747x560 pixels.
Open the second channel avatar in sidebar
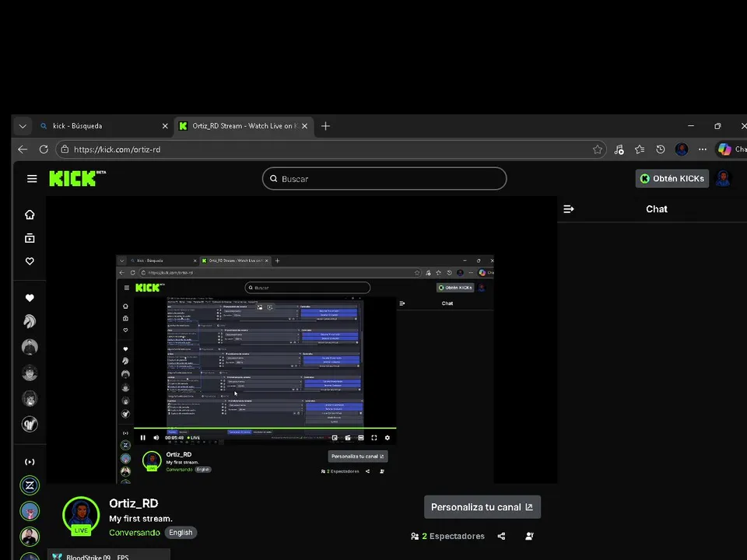[30, 347]
